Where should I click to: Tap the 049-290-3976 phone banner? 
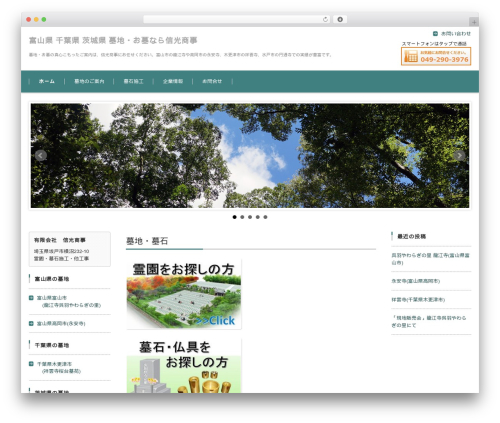tap(436, 56)
